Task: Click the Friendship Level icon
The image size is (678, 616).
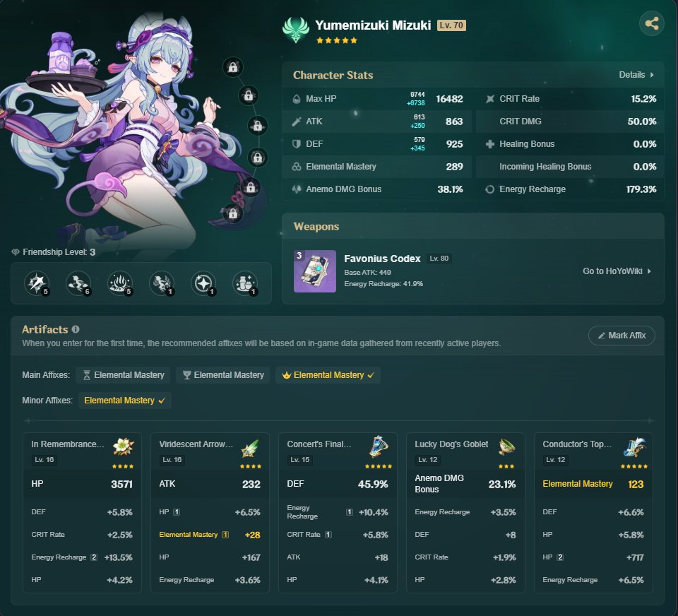Action: pyautogui.click(x=16, y=251)
